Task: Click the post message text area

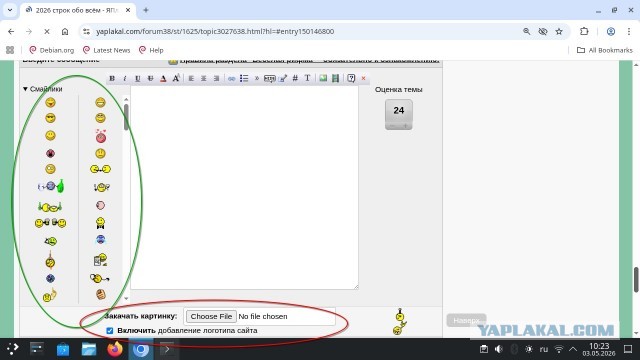Action: point(244,188)
